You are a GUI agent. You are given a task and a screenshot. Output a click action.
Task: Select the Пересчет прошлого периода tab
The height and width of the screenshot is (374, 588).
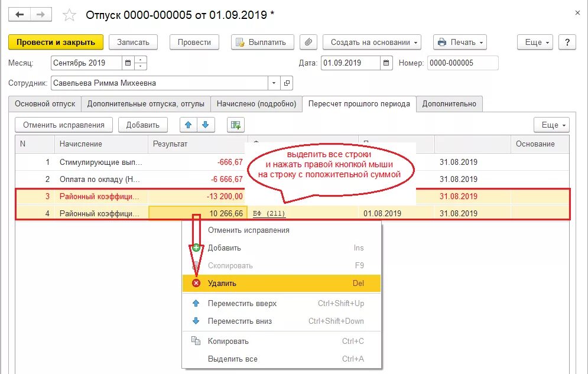(x=359, y=104)
